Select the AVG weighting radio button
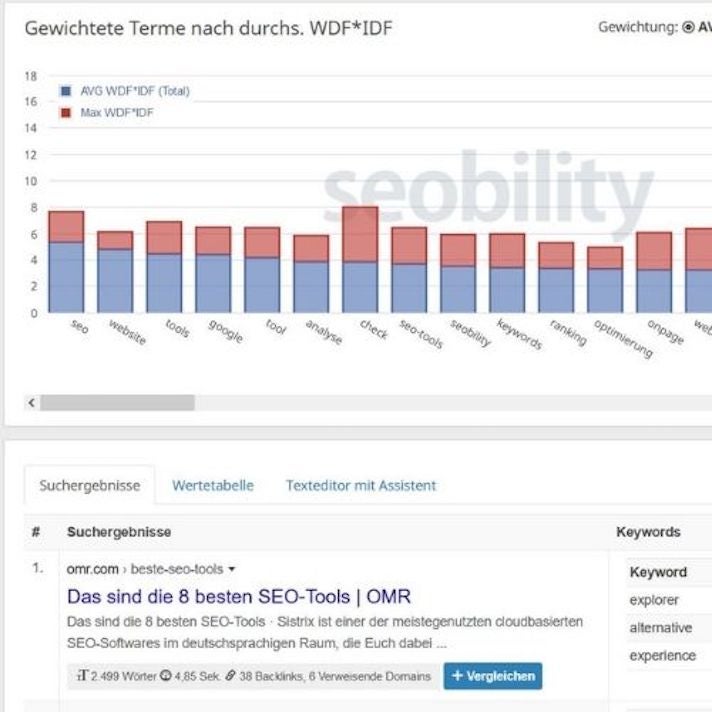This screenshot has width=712, height=712. [x=688, y=28]
